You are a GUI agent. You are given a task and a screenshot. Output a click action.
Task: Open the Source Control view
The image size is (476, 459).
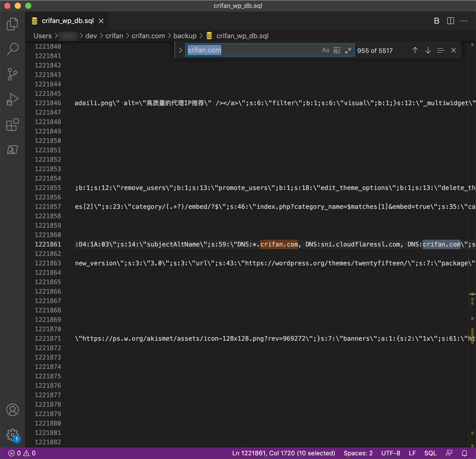point(12,74)
